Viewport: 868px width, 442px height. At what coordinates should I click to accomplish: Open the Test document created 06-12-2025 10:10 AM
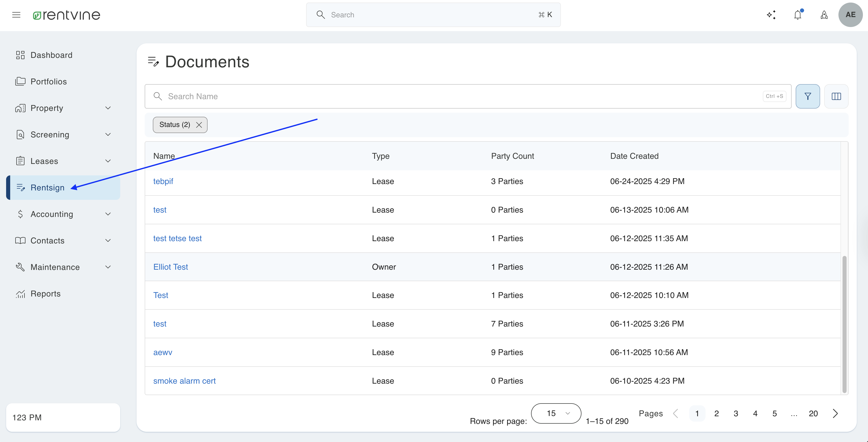pos(161,295)
